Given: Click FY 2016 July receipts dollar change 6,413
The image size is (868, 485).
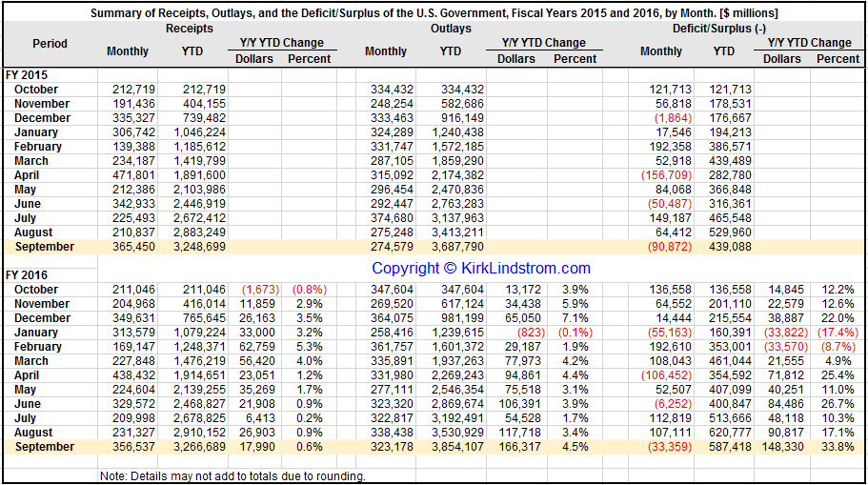Looking at the screenshot, I should pos(259,418).
